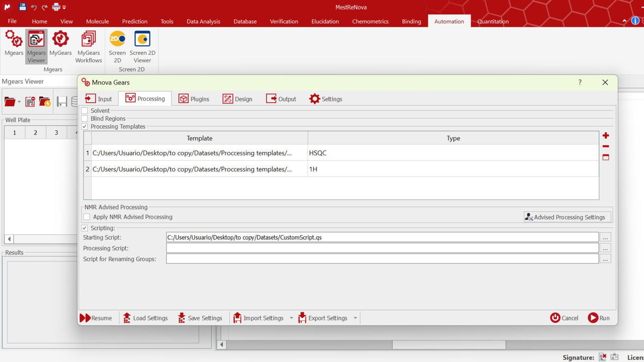Image resolution: width=644 pixels, height=362 pixels.
Task: Add a processing template with red plus
Action: pos(606,136)
